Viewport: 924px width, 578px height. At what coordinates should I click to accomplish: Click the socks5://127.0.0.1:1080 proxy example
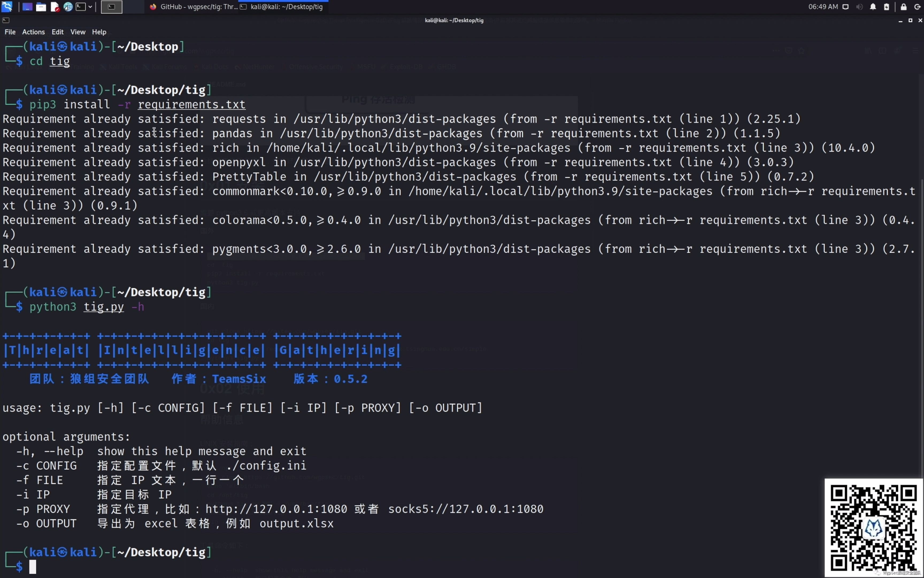[x=466, y=509]
